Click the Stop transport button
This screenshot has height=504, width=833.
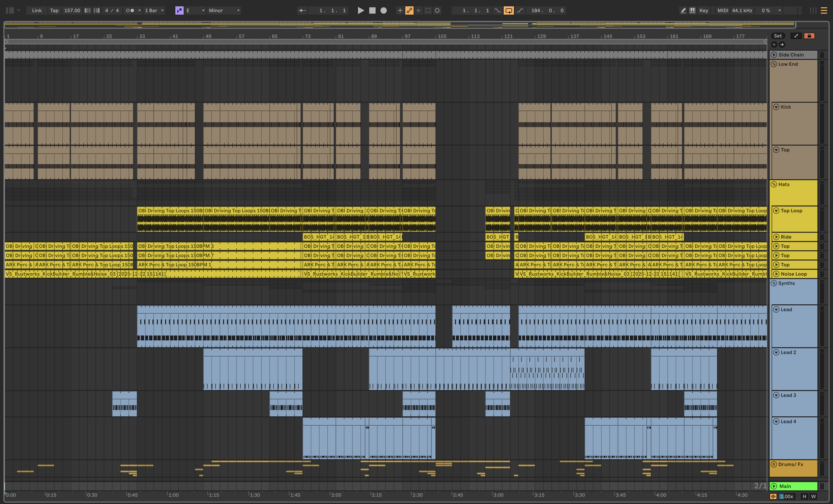pyautogui.click(x=372, y=10)
